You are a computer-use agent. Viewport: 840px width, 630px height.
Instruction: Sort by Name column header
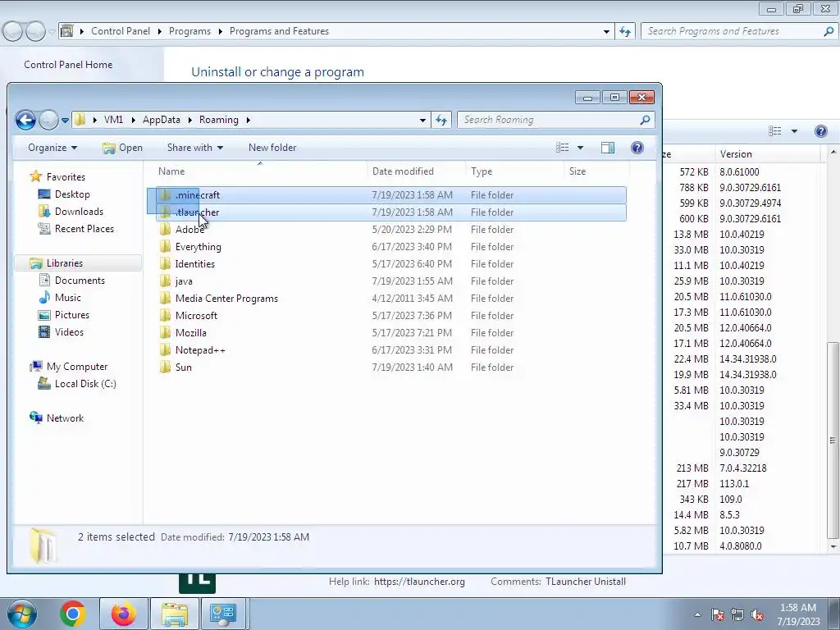[260, 171]
